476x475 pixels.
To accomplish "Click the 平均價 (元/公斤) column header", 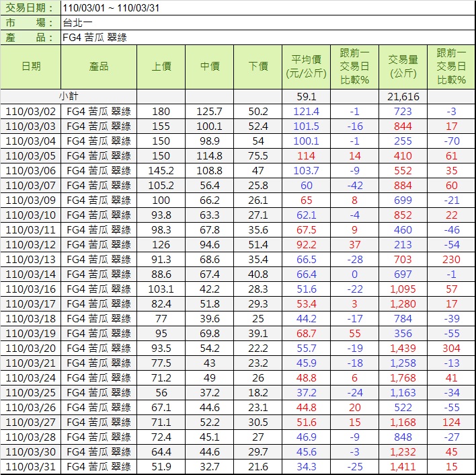I will (x=307, y=67).
